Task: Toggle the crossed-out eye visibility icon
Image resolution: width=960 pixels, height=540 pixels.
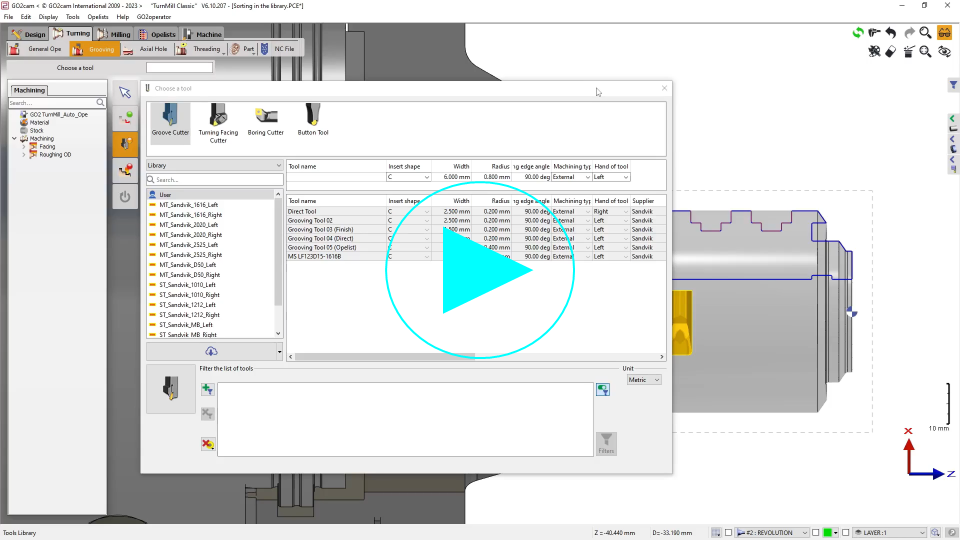Action: pos(944,51)
